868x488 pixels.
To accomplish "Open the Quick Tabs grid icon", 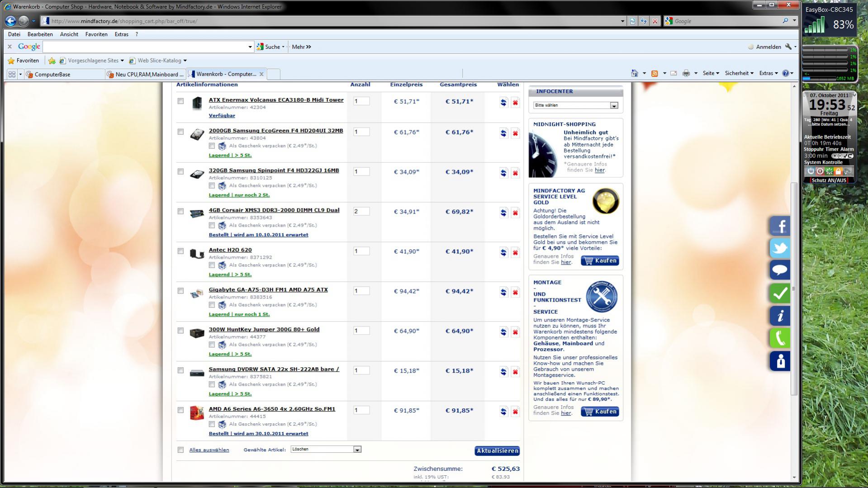I will pyautogui.click(x=12, y=74).
